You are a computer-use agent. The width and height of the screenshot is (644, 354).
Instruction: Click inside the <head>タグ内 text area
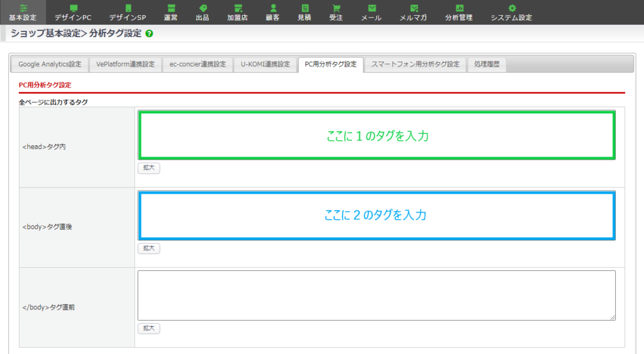[376, 135]
